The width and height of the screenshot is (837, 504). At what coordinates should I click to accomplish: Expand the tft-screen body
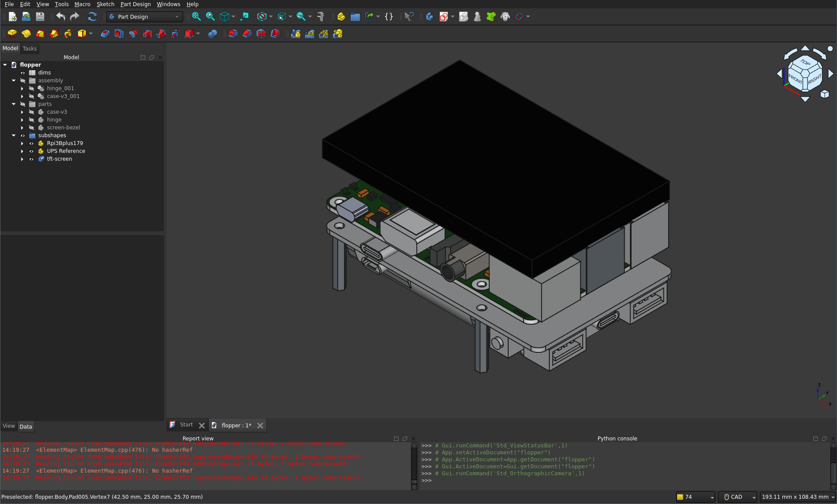pyautogui.click(x=22, y=159)
